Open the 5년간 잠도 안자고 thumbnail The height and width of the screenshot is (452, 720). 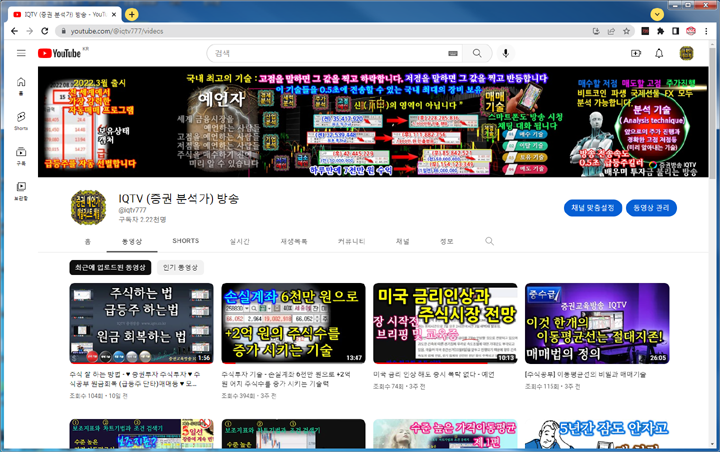pyautogui.click(x=597, y=434)
